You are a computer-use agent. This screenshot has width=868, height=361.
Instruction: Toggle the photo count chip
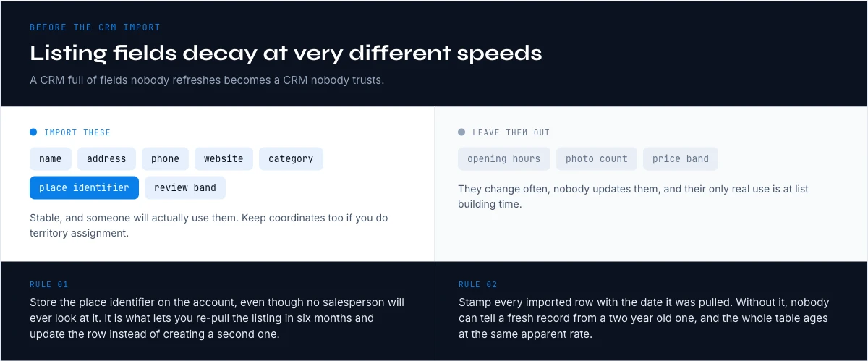click(597, 159)
